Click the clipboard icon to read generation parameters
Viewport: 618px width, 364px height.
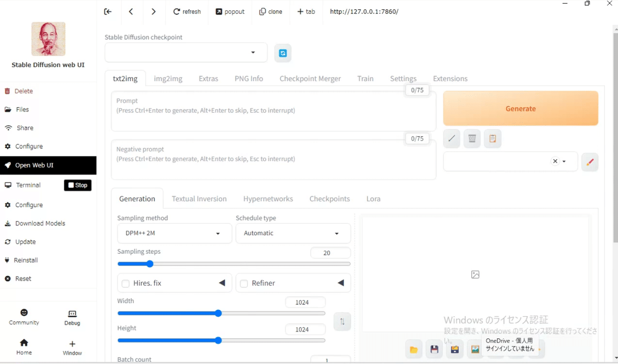tap(492, 138)
